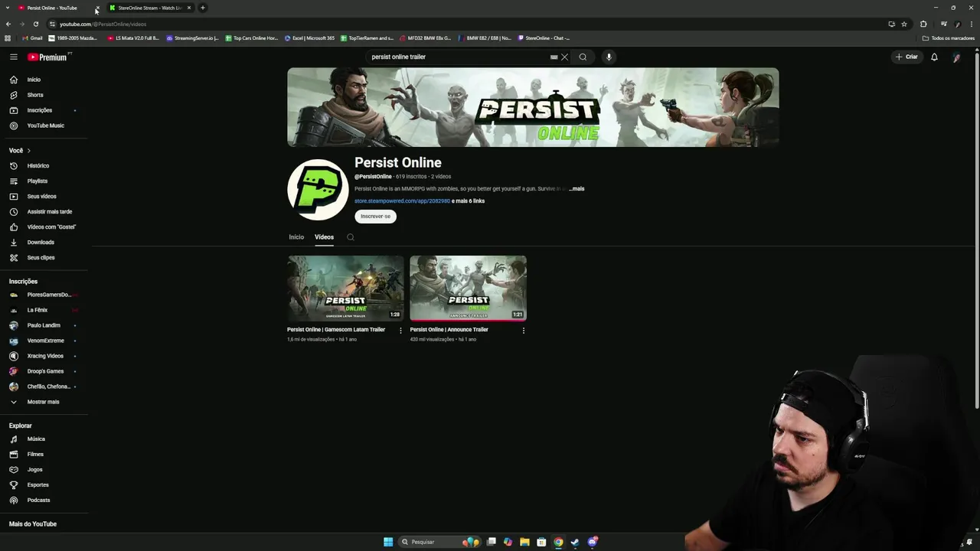The image size is (980, 551).
Task: Clear the search box with the X icon
Action: [565, 57]
